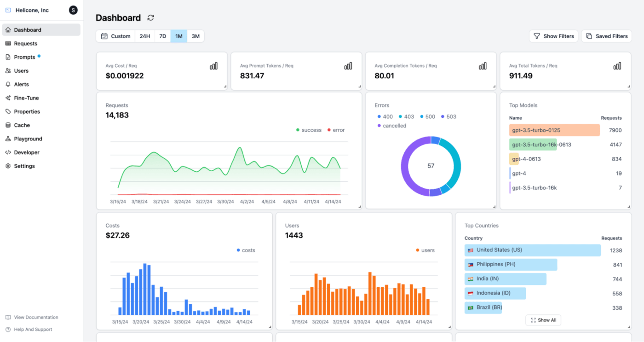
Task: Click the Users people icon in sidebar
Action: click(x=8, y=71)
